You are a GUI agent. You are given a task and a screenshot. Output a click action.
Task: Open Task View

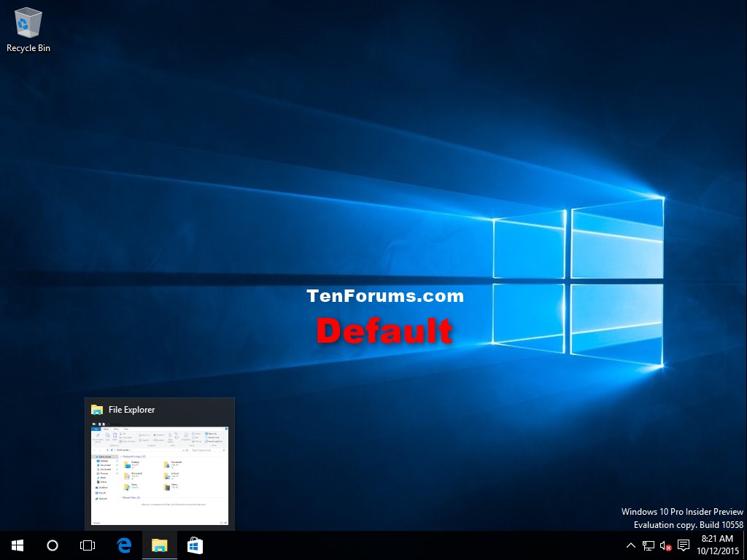[87, 545]
